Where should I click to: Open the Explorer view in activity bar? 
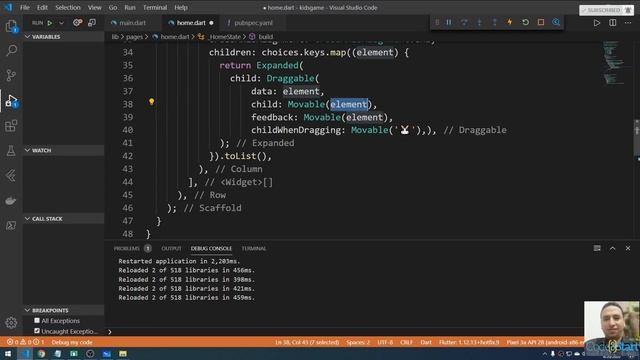[11, 26]
